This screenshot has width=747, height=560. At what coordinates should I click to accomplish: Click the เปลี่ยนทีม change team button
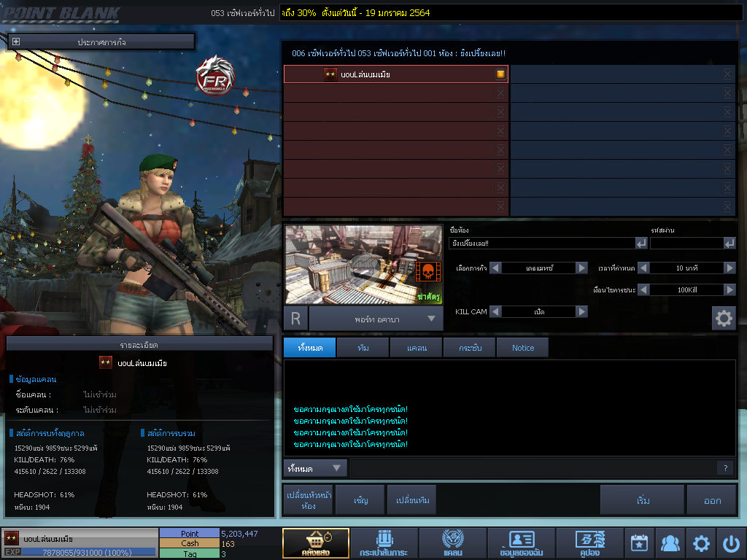(413, 500)
